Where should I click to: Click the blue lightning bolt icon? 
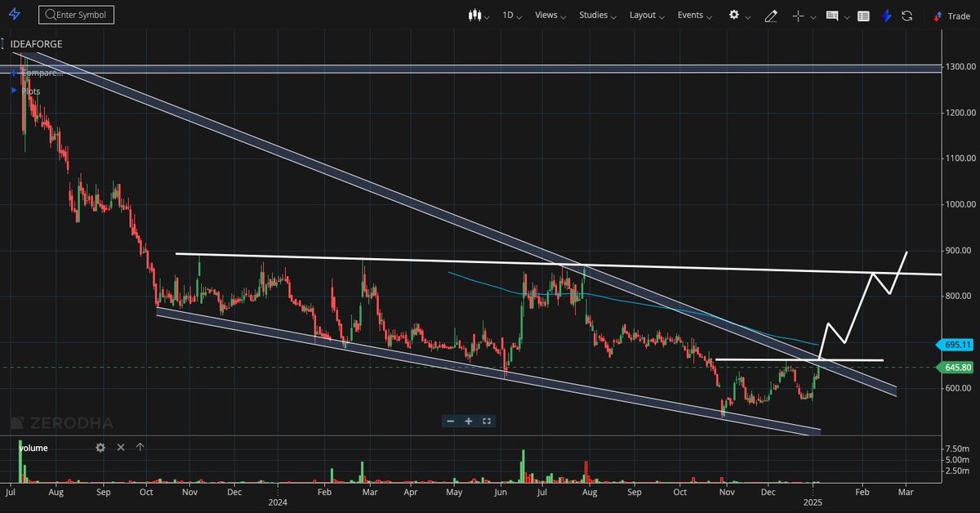(x=886, y=16)
